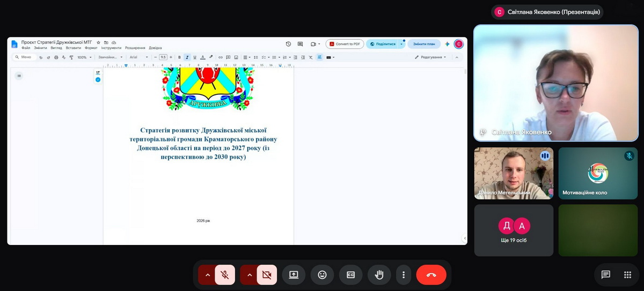Turn on closed captions

tap(350, 275)
